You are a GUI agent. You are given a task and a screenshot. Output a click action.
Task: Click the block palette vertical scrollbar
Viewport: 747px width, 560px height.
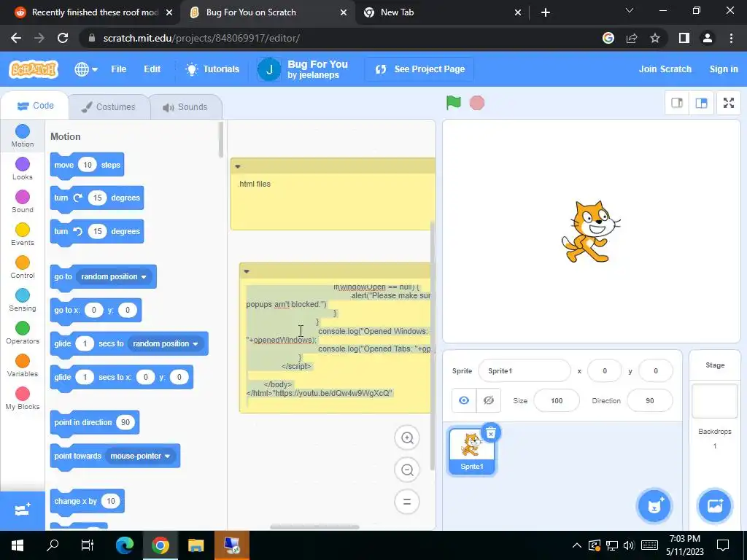pyautogui.click(x=220, y=139)
